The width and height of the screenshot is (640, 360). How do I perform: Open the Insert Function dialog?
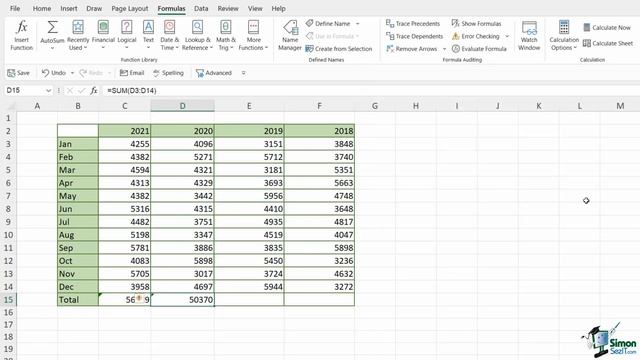(21, 36)
